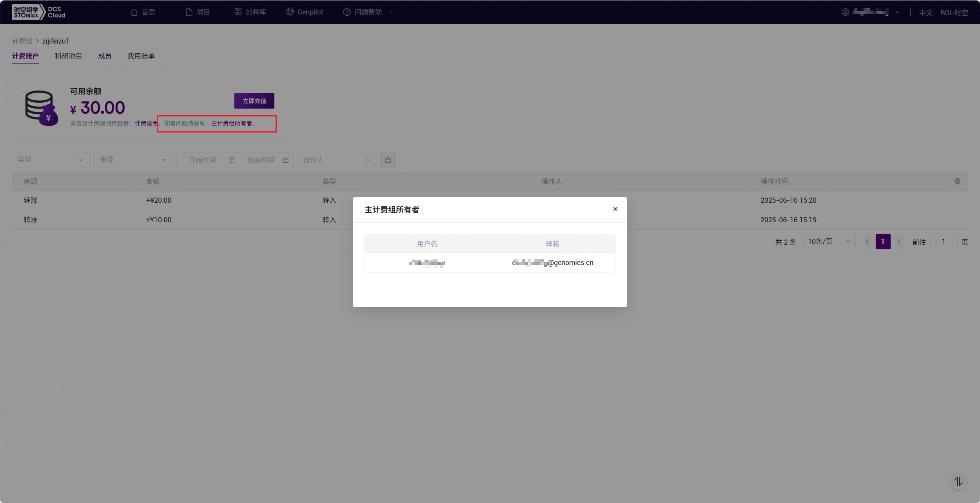Click the STOmics DCS Cloud logo
The width and height of the screenshot is (980, 503).
click(38, 12)
